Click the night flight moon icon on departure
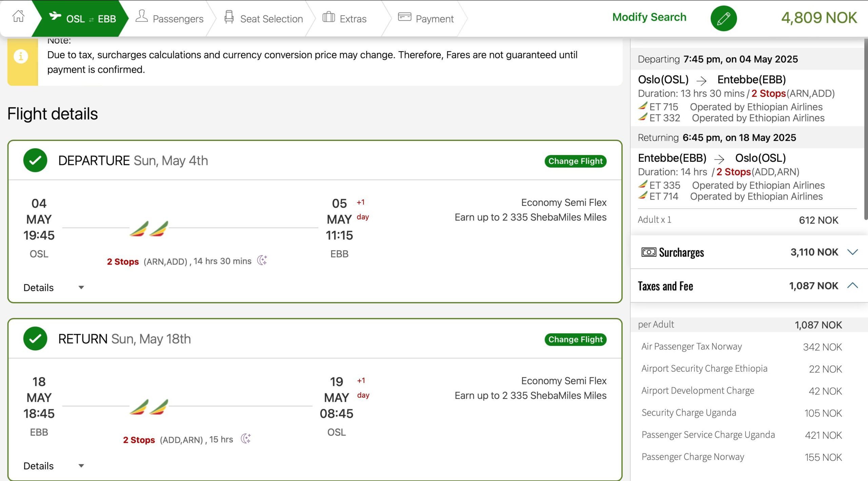Screen dimensions: 868x481 click(x=262, y=260)
